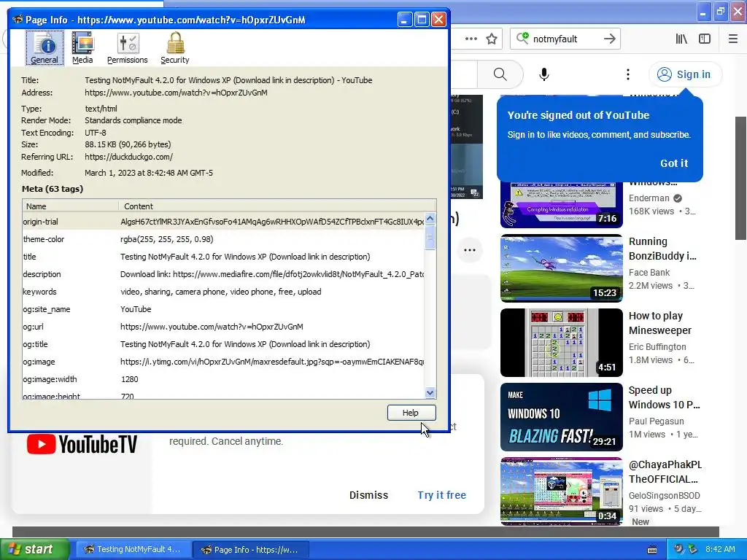Open the Security tab in Page Info
Viewport: 747px width, 560px height.
175,47
